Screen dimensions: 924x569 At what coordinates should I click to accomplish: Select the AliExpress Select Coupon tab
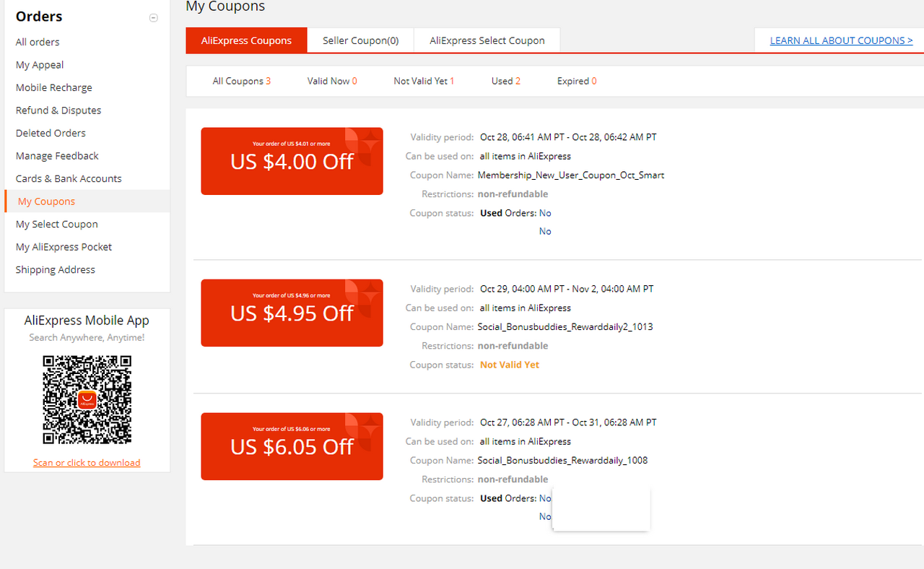tap(487, 40)
